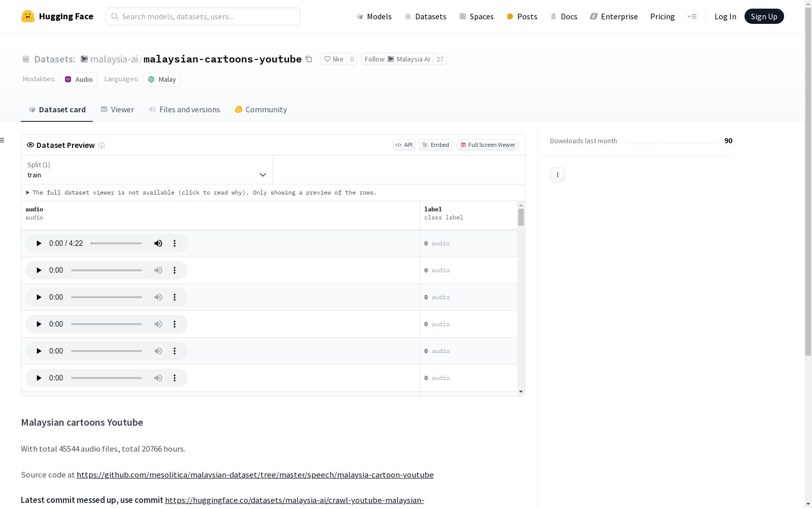Screen dimensions: 812x508
Task: Switch to the Viewer tab
Action: click(x=117, y=110)
